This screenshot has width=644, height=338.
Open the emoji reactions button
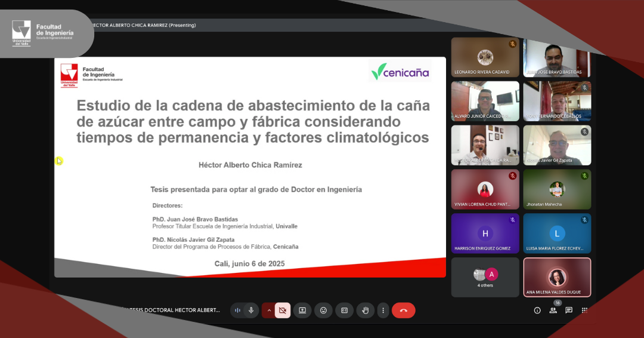pos(323,311)
